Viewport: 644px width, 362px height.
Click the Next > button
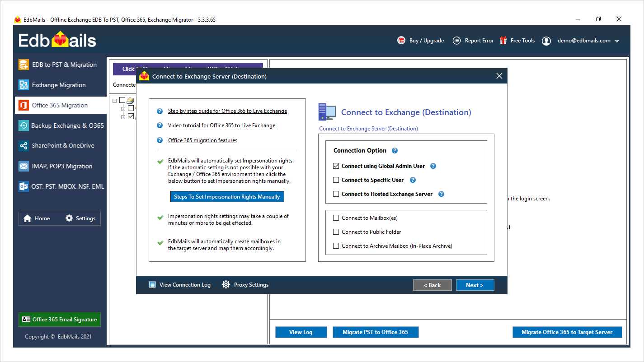point(475,285)
